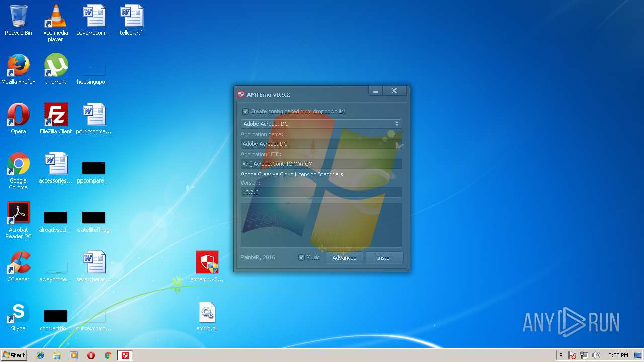This screenshot has width=644, height=362.
Task: Open Internet Explorer from taskbar
Action: pos(40,355)
